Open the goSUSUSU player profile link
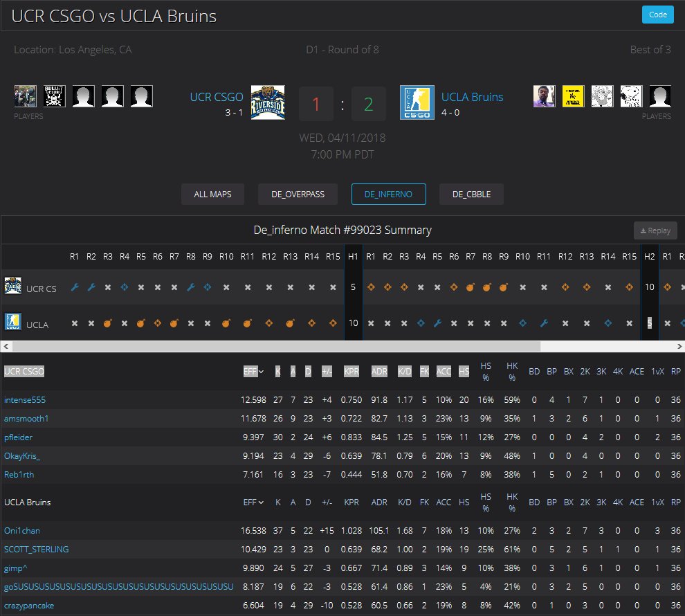Image resolution: width=685 pixels, height=616 pixels. click(x=119, y=587)
